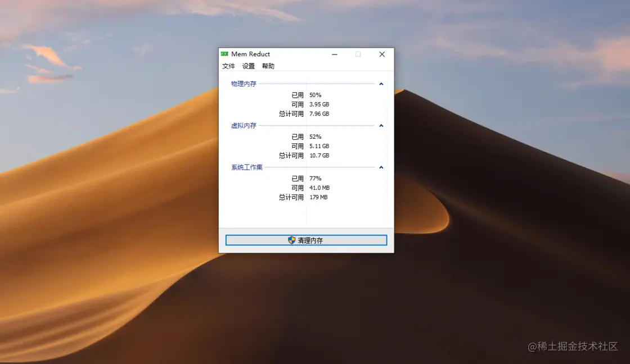Collapse the 虚拟内存 section
630x364 pixels.
381,125
